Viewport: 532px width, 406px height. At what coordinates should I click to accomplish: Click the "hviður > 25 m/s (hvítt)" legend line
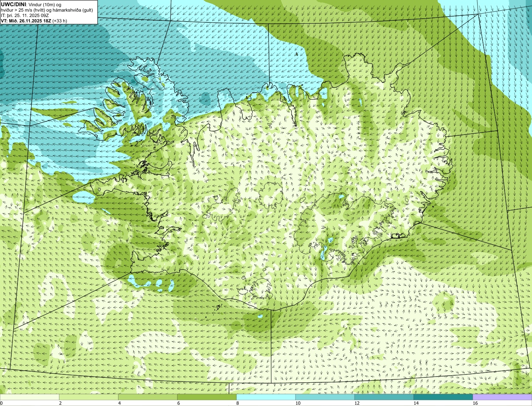click(x=47, y=10)
